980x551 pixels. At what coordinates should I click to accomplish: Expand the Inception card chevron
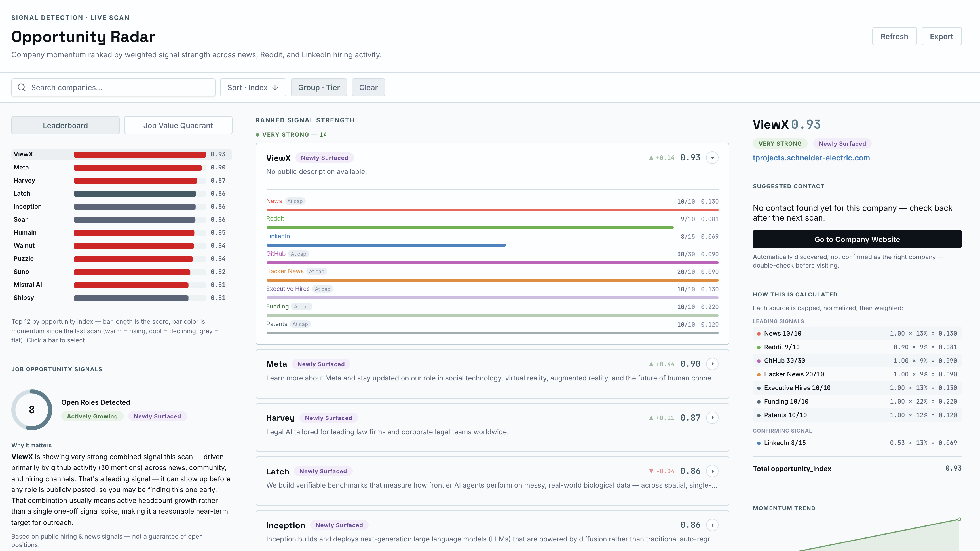pyautogui.click(x=712, y=525)
